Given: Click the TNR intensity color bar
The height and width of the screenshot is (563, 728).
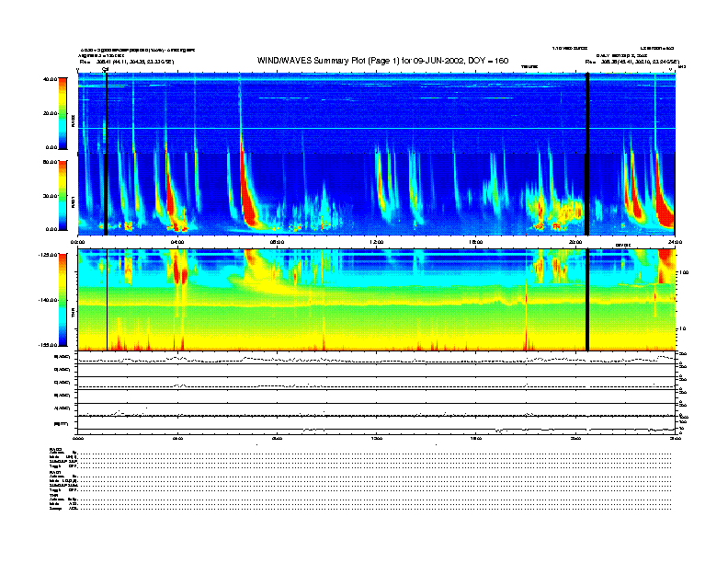Looking at the screenshot, I should [x=63, y=300].
